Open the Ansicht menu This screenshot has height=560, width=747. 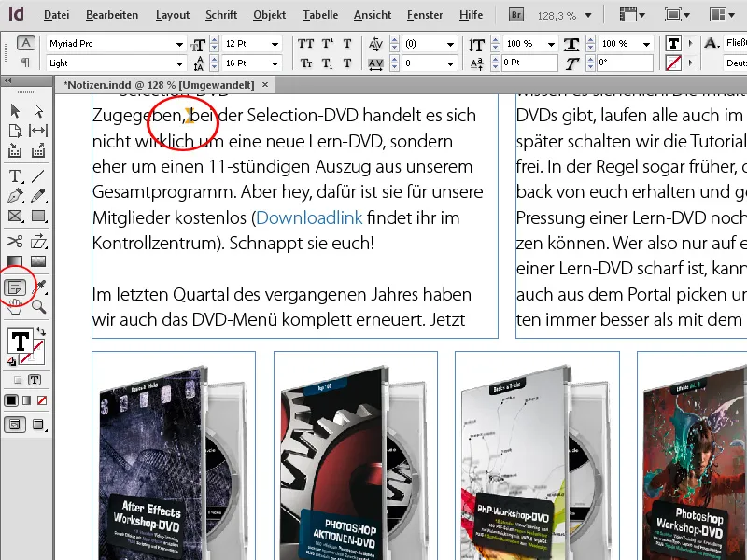pyautogui.click(x=373, y=15)
